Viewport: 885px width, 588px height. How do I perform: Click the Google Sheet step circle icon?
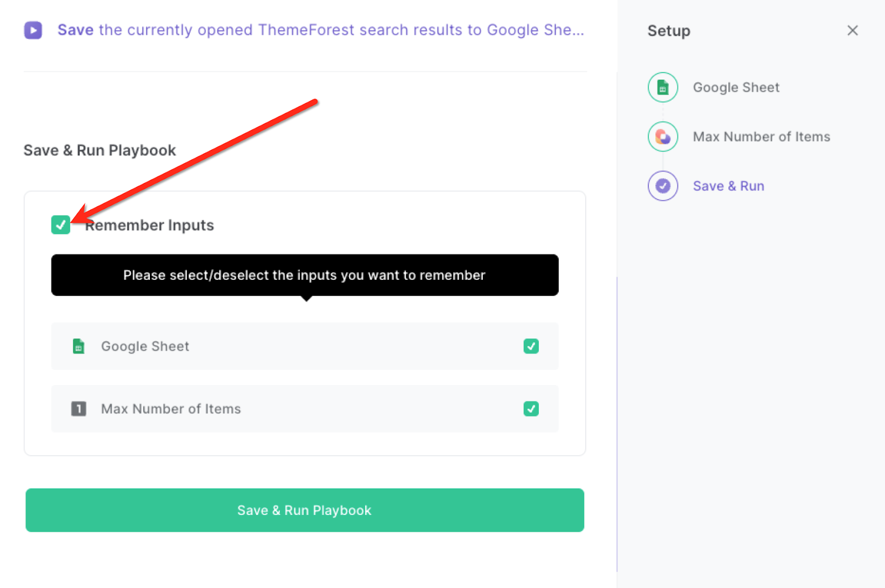(663, 87)
